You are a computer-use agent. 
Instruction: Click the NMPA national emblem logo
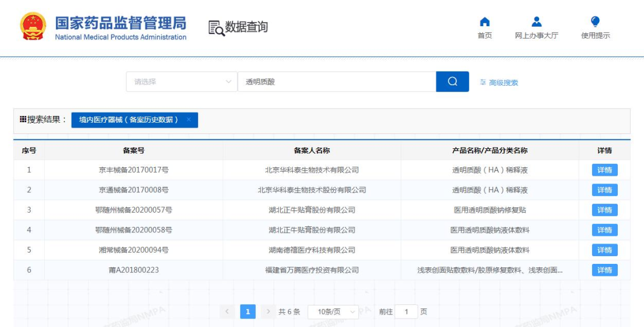coord(33,26)
